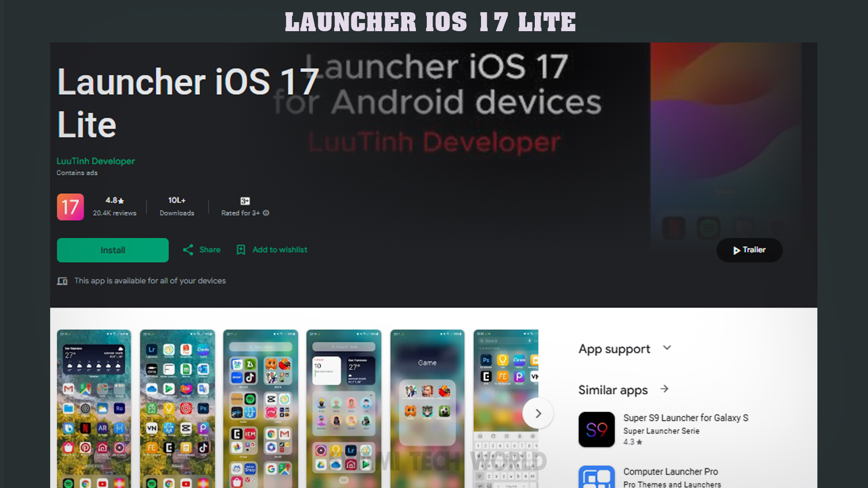Click the 4.3 star rating of Super S9
This screenshot has width=868, height=488.
point(632,442)
